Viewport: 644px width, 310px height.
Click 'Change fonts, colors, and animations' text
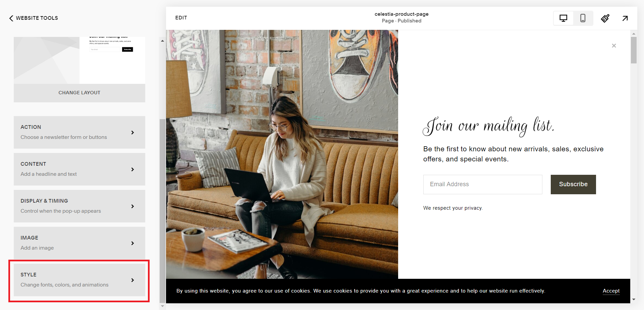[64, 285]
